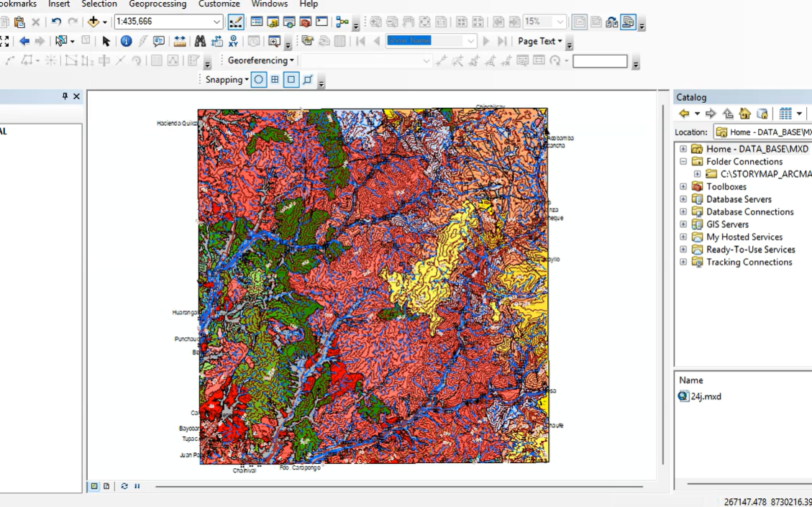Open the Editor toolbar icon
The height and width of the screenshot is (507, 812).
236,22
